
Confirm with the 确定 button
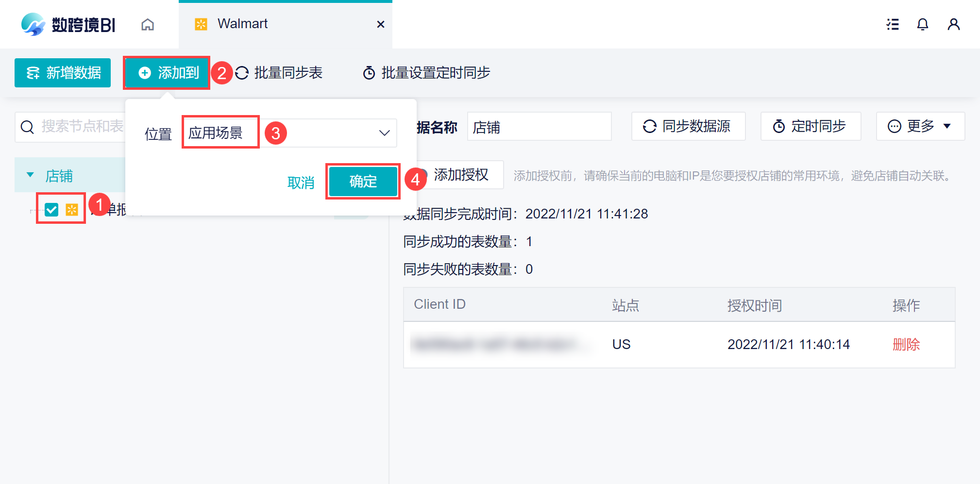(x=363, y=182)
